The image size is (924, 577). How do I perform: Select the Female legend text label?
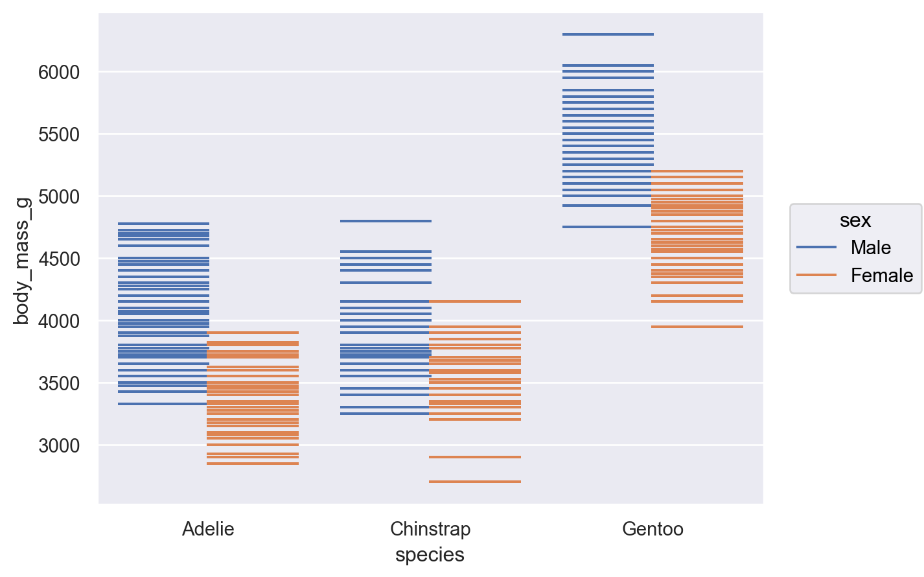coord(881,276)
